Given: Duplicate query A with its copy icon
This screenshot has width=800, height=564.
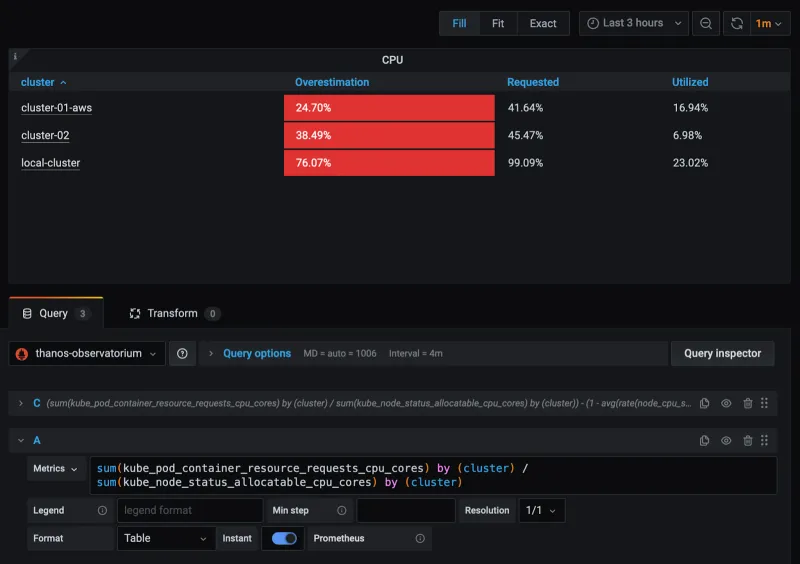Looking at the screenshot, I should 705,440.
